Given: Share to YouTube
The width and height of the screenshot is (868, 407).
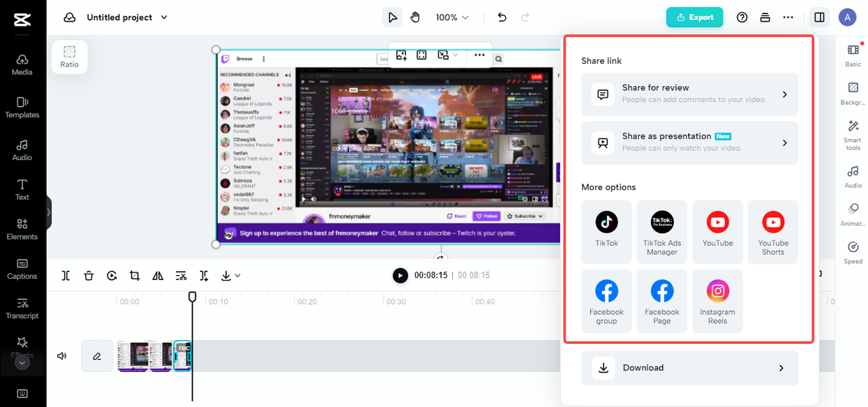Looking at the screenshot, I should click(717, 232).
